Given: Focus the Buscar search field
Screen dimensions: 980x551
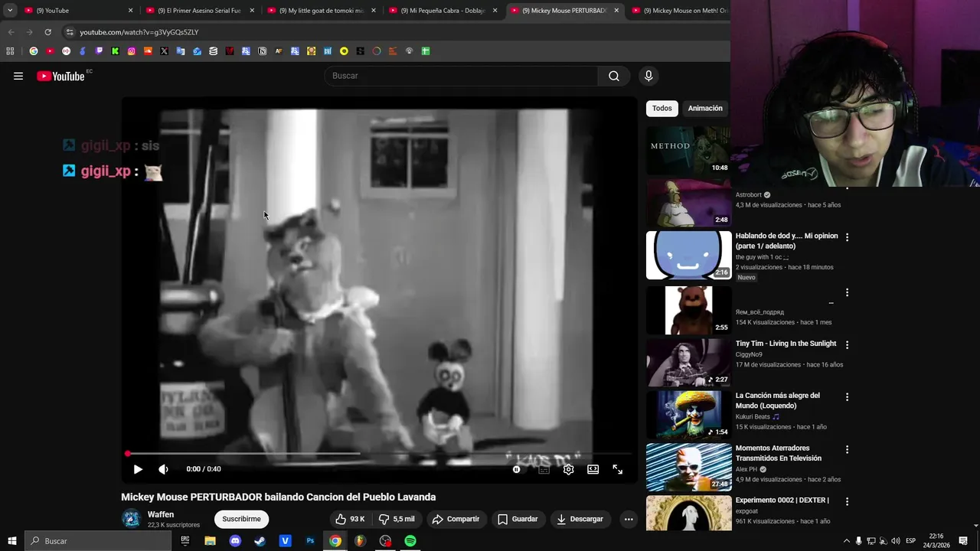Looking at the screenshot, I should 462,76.
